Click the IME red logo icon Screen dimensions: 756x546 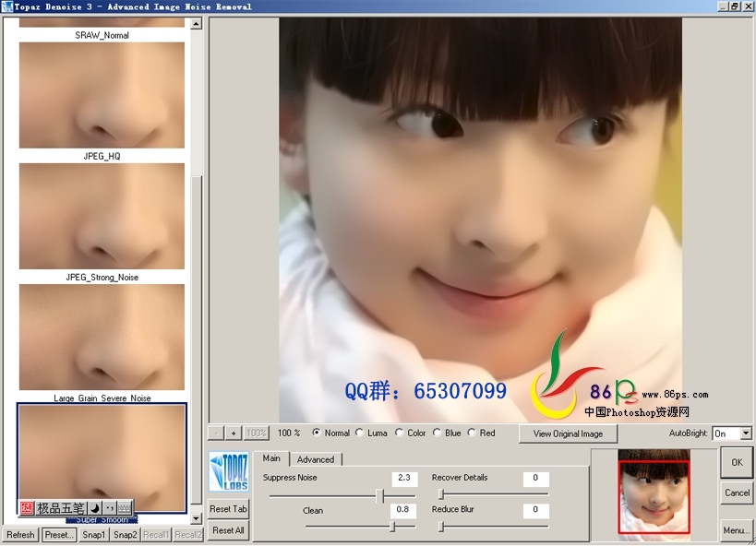point(27,508)
